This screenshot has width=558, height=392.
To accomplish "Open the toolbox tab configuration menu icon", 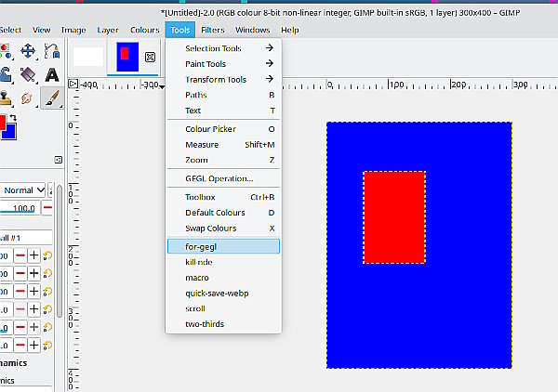I will [59, 160].
